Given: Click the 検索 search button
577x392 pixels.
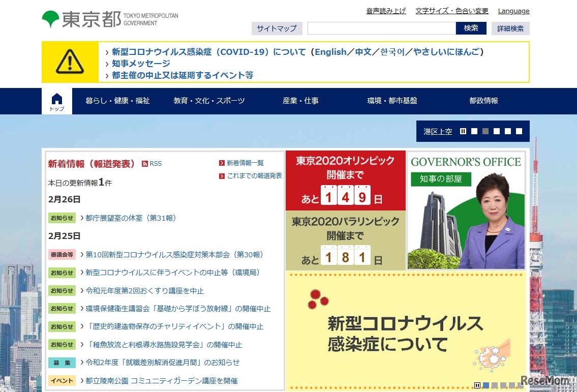Looking at the screenshot, I should click(471, 28).
